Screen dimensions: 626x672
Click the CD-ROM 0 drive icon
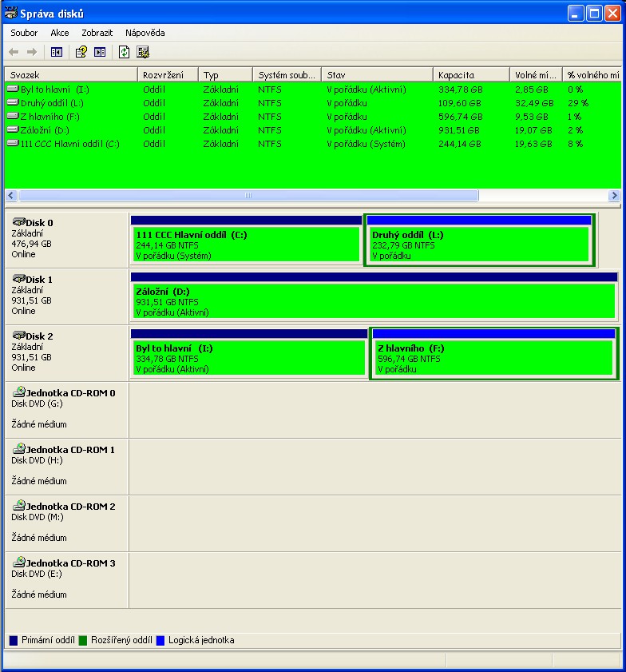coord(18,392)
